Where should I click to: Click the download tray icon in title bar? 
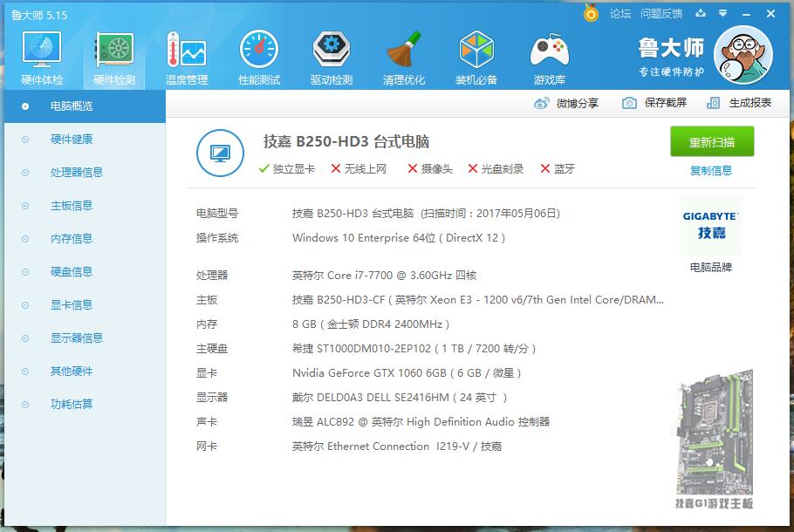click(701, 14)
